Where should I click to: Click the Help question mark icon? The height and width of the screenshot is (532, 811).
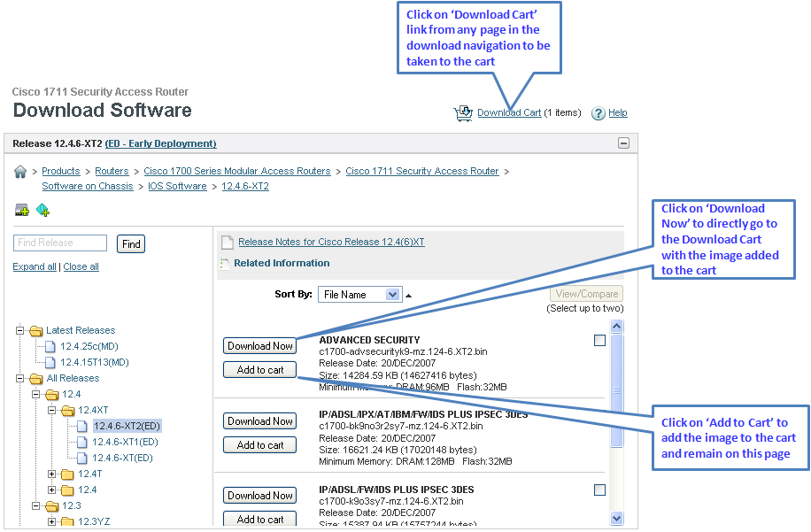pos(598,113)
